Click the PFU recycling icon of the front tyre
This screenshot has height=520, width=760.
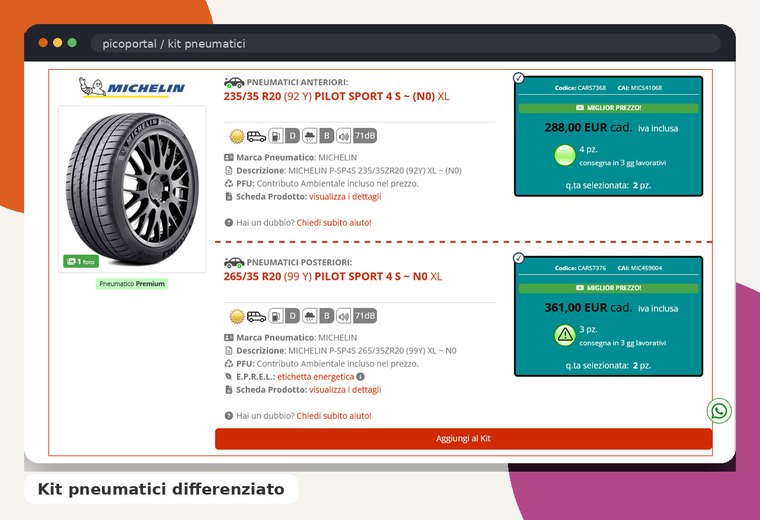point(229,184)
